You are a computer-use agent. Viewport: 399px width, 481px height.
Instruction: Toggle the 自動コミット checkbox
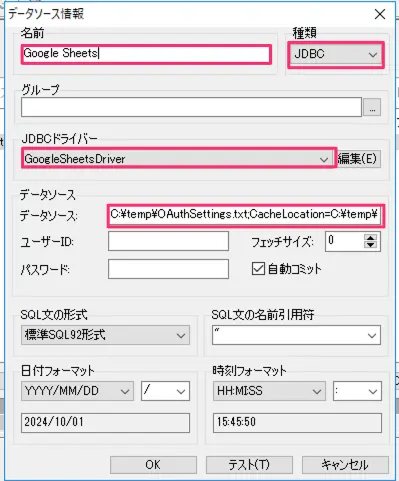click(258, 269)
